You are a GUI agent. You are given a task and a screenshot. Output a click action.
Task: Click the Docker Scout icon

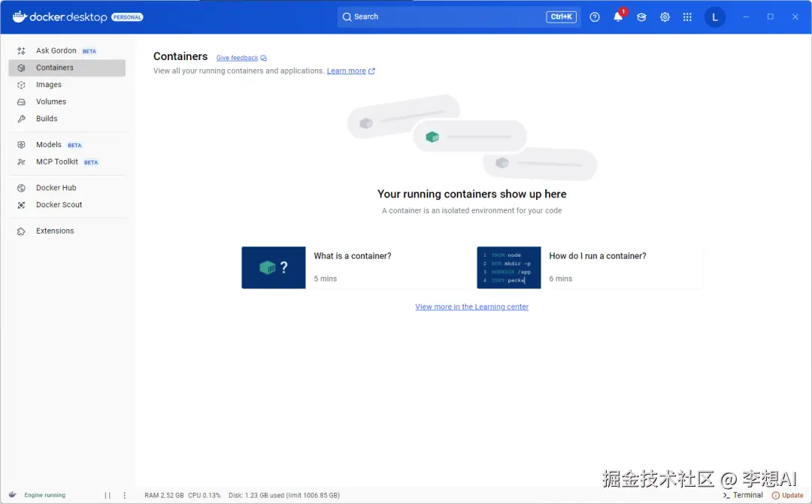point(21,205)
